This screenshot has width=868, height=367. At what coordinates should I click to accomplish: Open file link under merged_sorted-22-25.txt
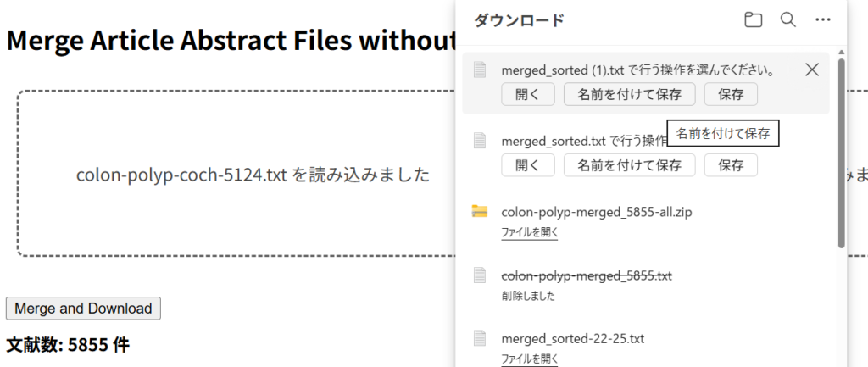click(529, 359)
